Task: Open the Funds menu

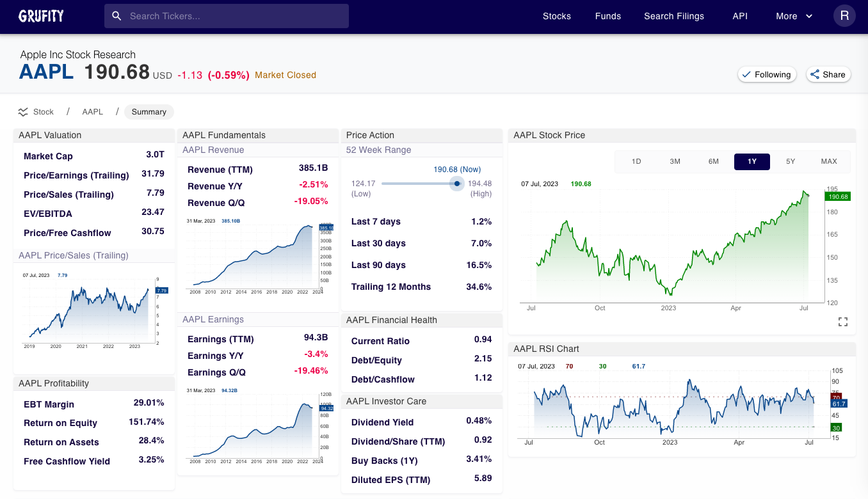Action: click(608, 16)
